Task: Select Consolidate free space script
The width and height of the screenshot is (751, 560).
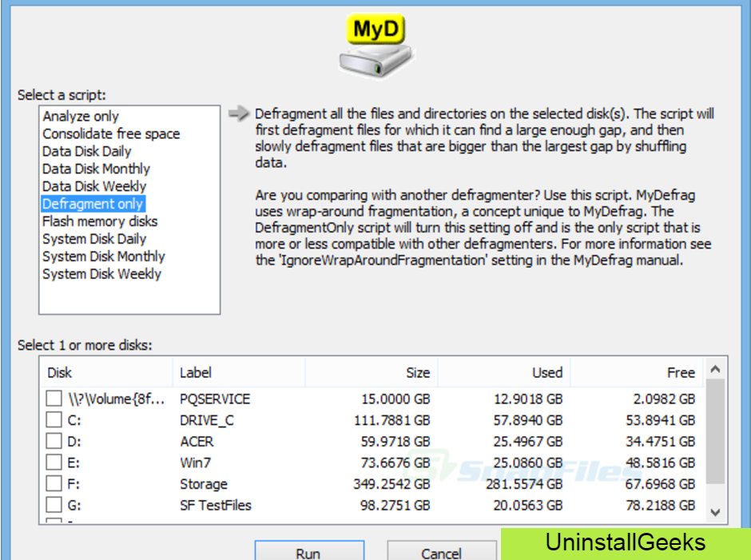Action: [x=111, y=133]
